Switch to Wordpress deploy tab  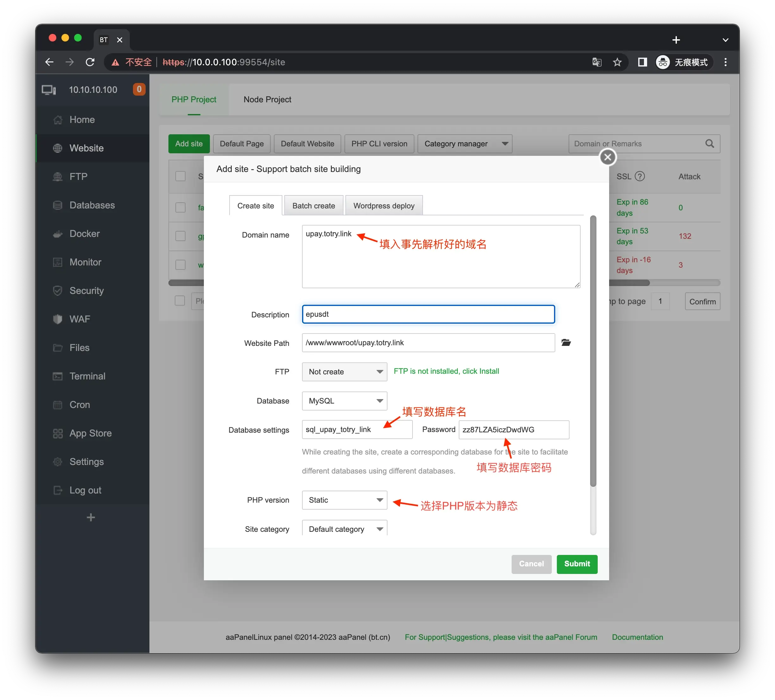tap(384, 206)
